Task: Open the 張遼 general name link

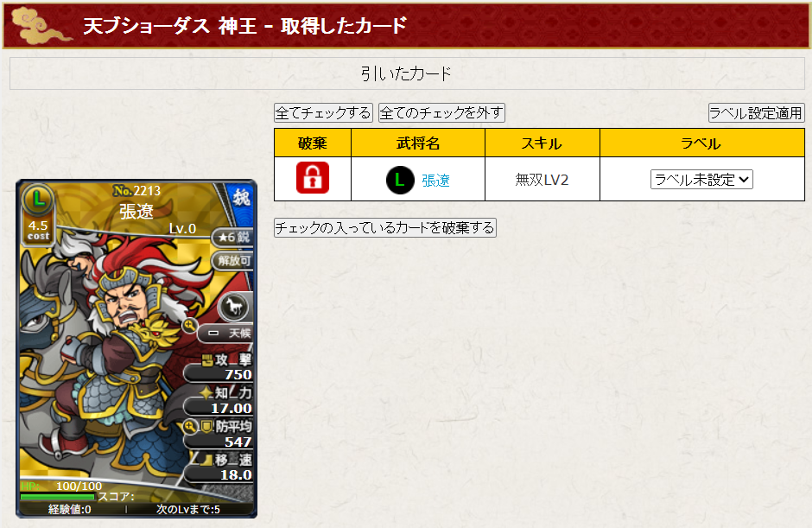Action: 435,181
